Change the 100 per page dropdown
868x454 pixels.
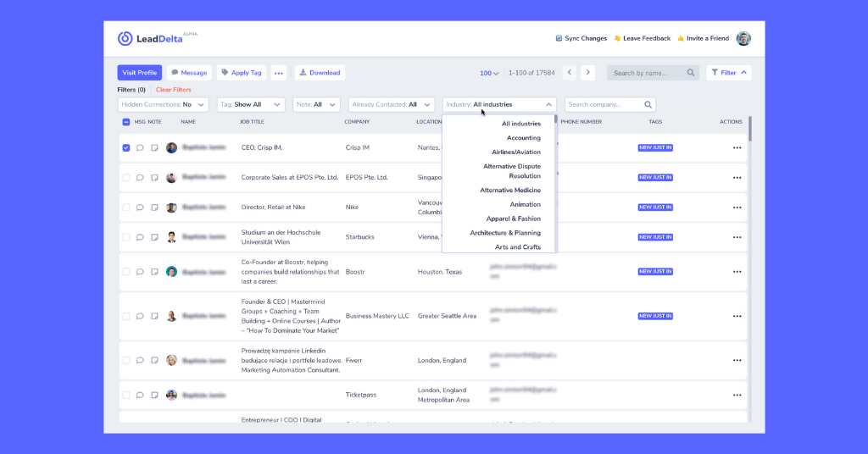pos(489,73)
